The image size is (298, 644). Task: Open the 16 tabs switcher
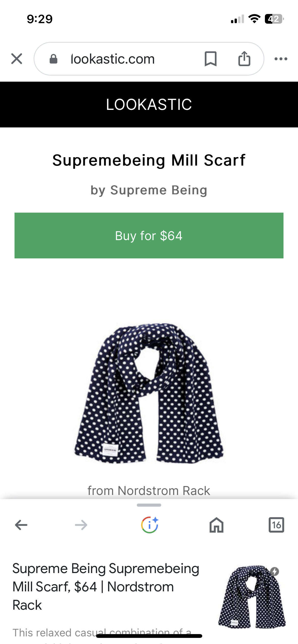276,525
